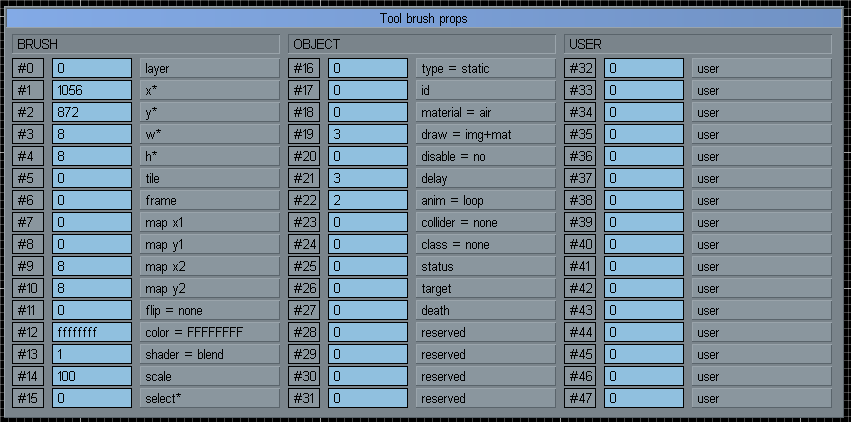Select the scale input showing 100
Image resolution: width=851 pixels, height=422 pixels.
point(92,377)
